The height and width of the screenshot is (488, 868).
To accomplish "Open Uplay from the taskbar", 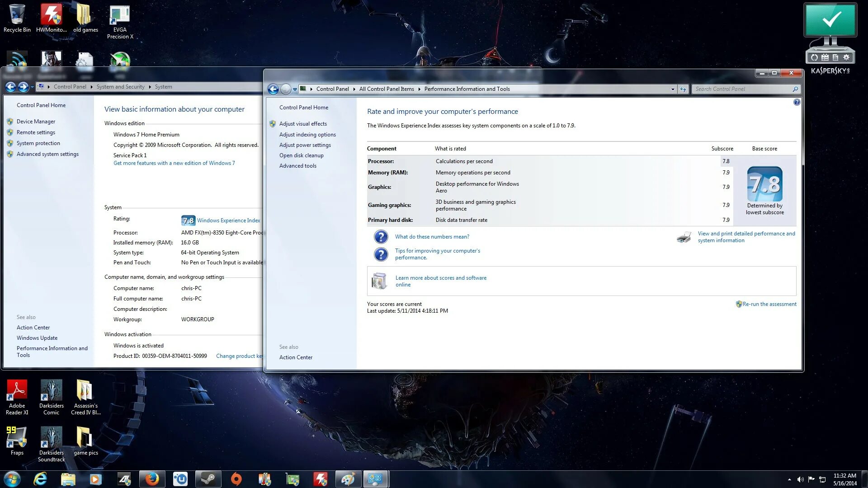I will coord(180,479).
